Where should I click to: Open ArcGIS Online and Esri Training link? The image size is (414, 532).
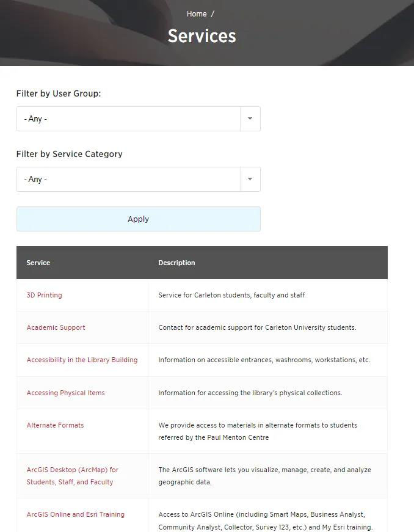pos(76,514)
